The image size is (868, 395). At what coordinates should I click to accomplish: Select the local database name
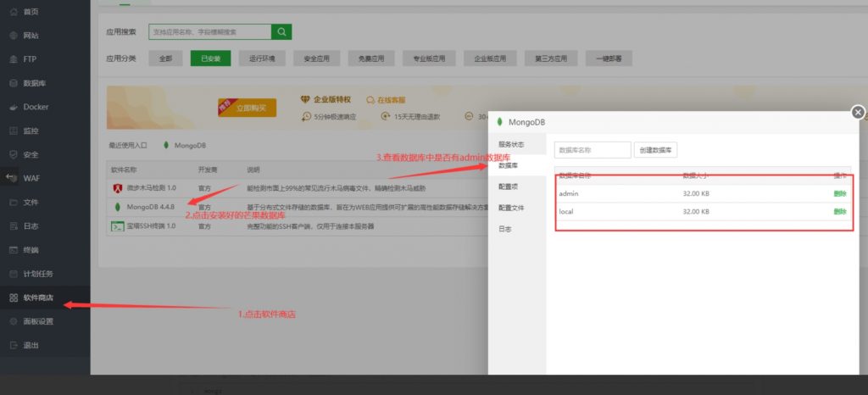(x=565, y=211)
